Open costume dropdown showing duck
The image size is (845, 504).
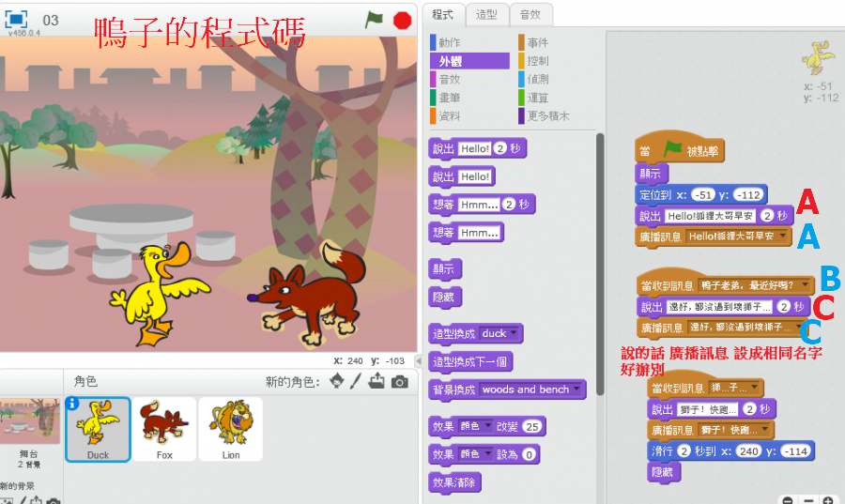click(514, 333)
